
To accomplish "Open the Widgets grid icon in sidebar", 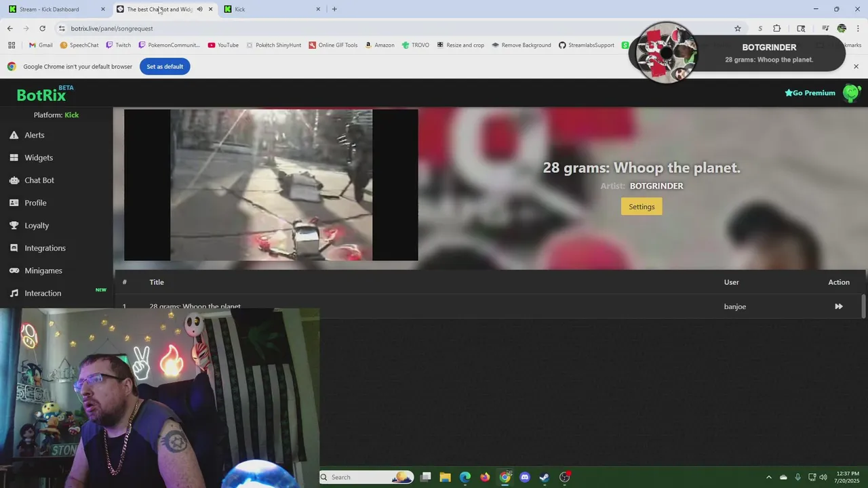I will [14, 158].
